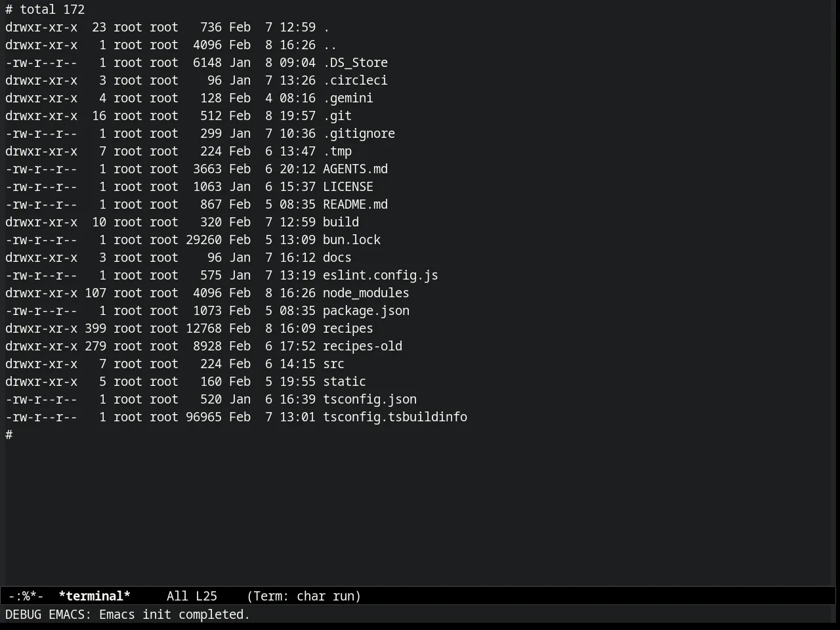The image size is (840, 630).
Task: Click the file size 29260
Action: [203, 240]
